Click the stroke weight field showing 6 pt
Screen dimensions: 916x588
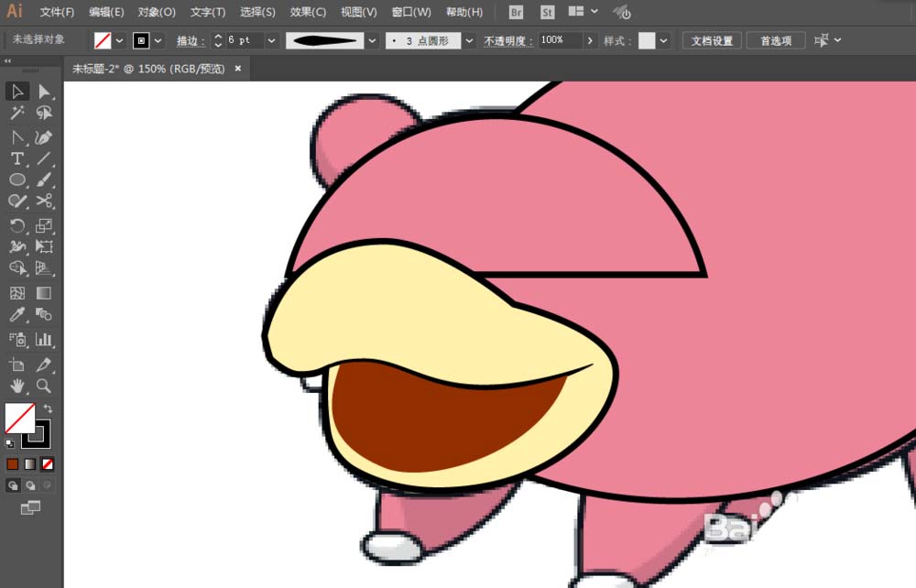[245, 40]
